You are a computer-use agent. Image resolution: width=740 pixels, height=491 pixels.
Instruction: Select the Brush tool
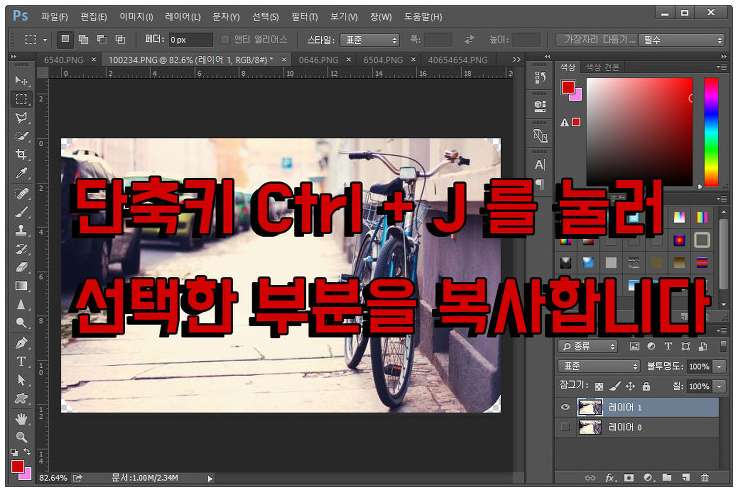pyautogui.click(x=21, y=212)
